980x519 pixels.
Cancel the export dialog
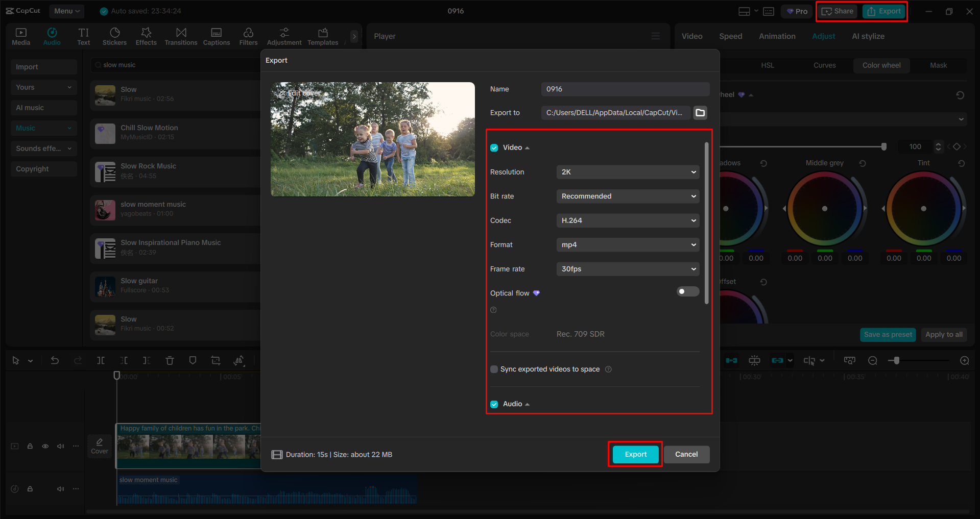[686, 454]
